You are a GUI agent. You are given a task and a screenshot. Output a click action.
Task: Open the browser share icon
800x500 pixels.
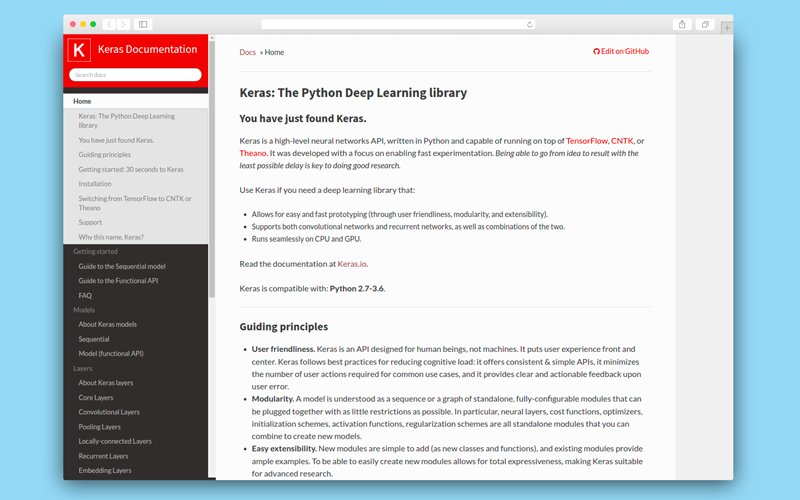click(x=682, y=24)
